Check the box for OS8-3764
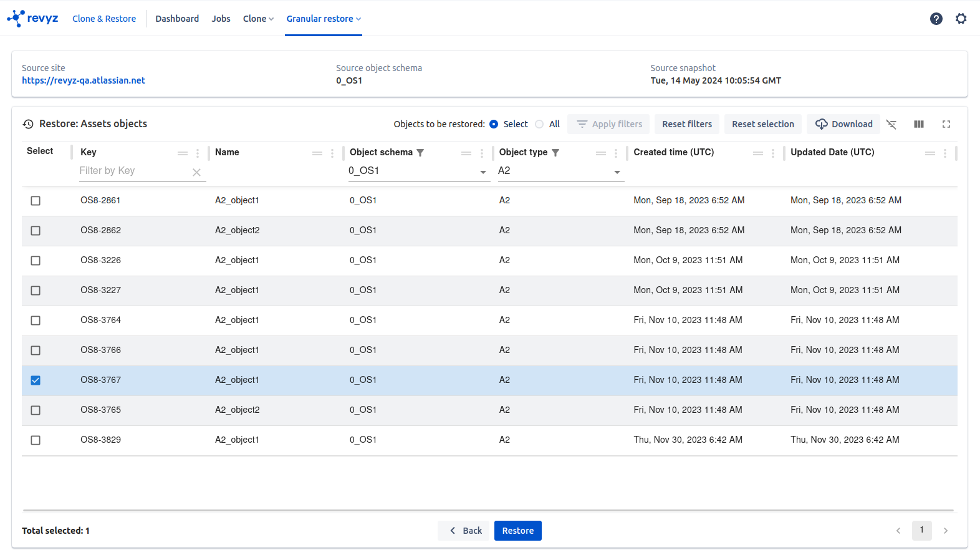This screenshot has width=980, height=560. [36, 321]
